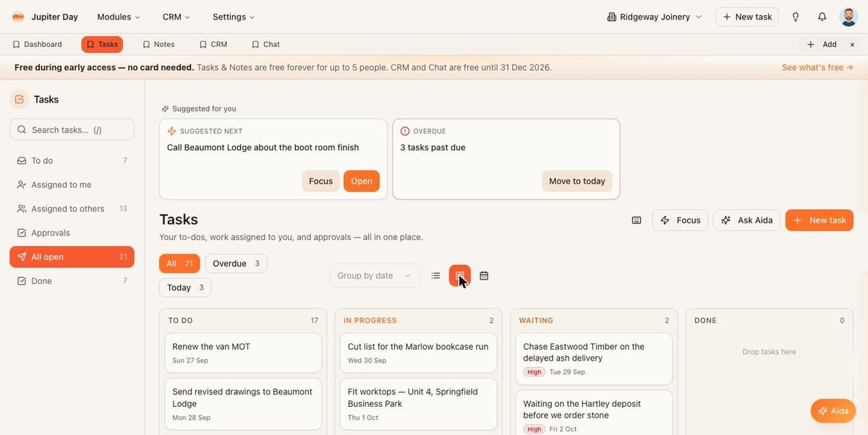The width and height of the screenshot is (868, 435).
Task: Open the Renew the van MOT task
Action: [x=243, y=353]
